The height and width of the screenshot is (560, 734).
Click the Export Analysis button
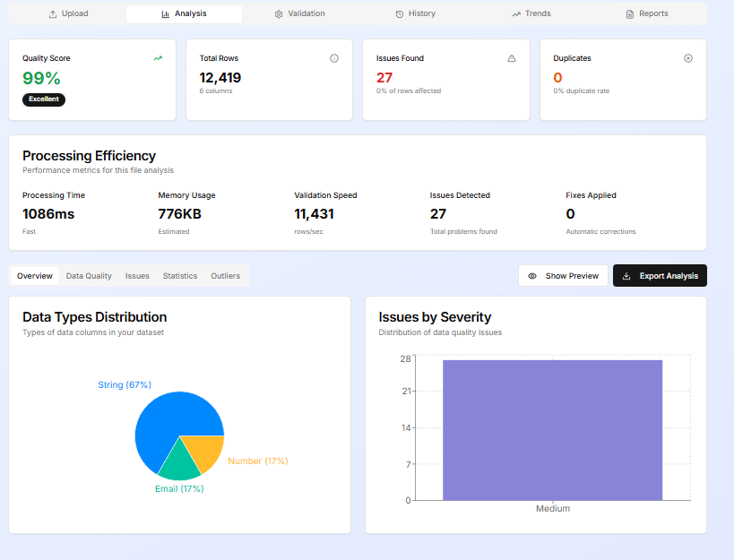point(660,276)
